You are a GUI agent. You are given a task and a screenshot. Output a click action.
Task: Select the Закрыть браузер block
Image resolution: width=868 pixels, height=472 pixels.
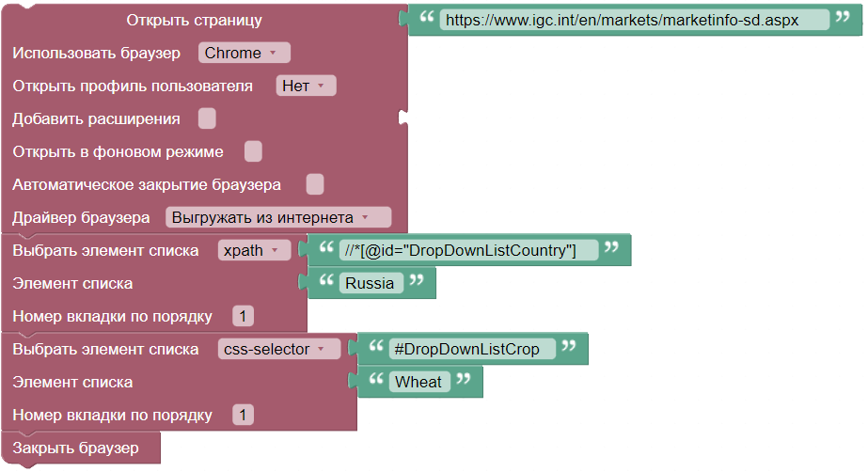coord(81,448)
